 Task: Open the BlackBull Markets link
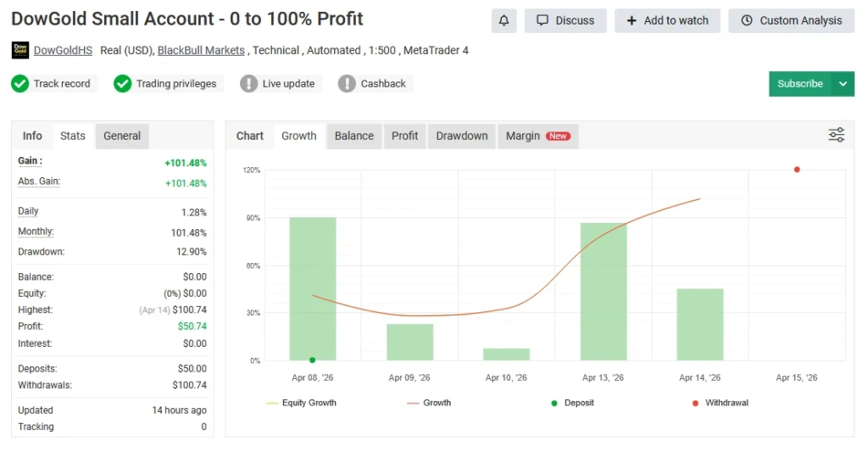pyautogui.click(x=201, y=50)
